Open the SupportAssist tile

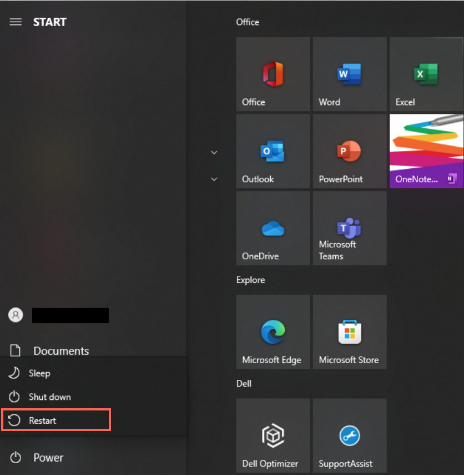point(350,435)
